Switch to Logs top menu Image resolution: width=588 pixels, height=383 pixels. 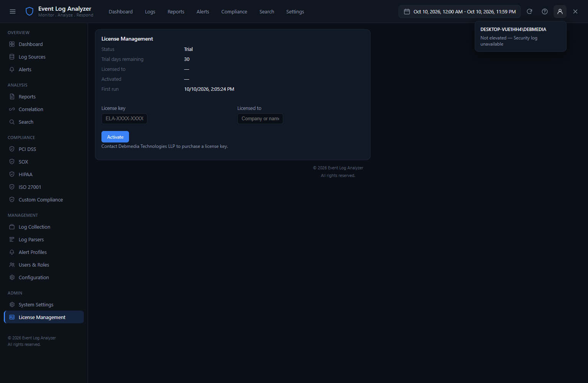point(150,11)
